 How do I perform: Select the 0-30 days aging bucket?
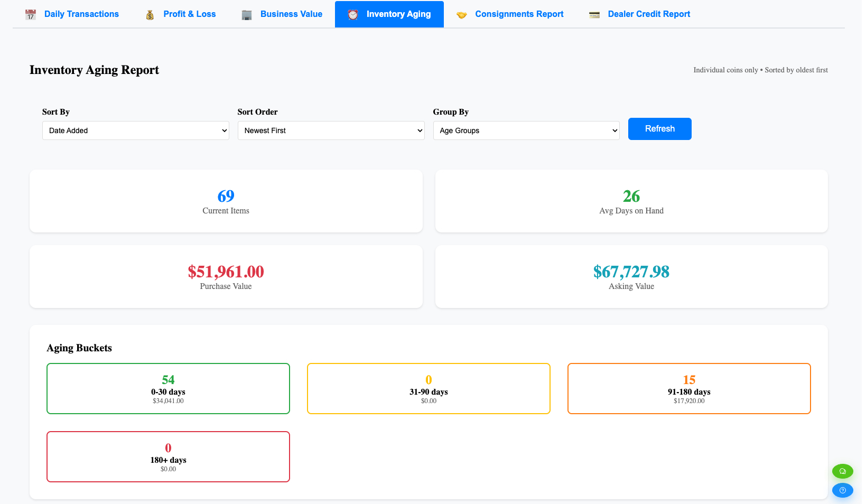pyautogui.click(x=168, y=389)
